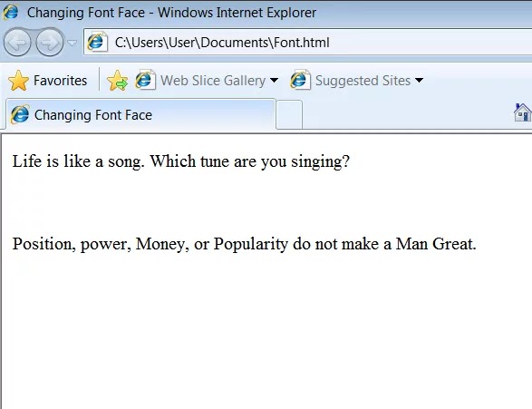
Task: Open the recent pages dropdown arrow
Action: pos(72,43)
